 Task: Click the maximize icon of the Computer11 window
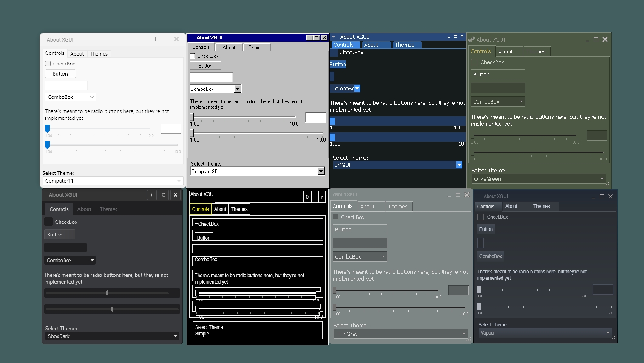coord(157,39)
